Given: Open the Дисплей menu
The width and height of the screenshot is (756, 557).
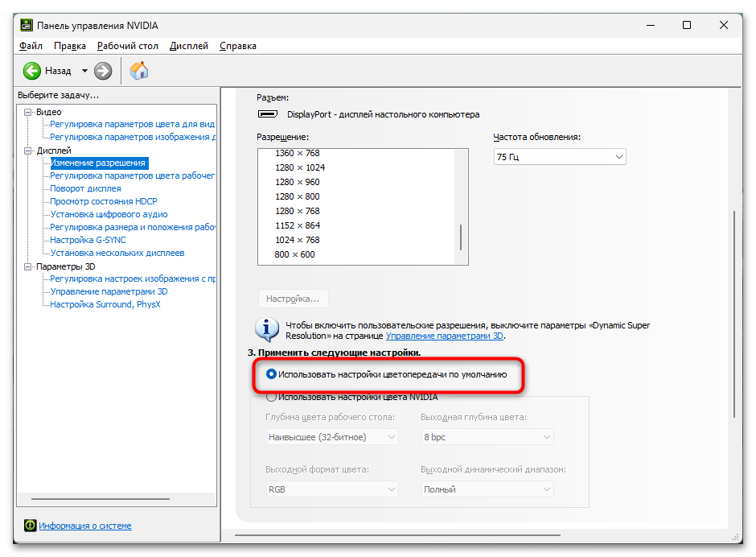Looking at the screenshot, I should point(189,46).
